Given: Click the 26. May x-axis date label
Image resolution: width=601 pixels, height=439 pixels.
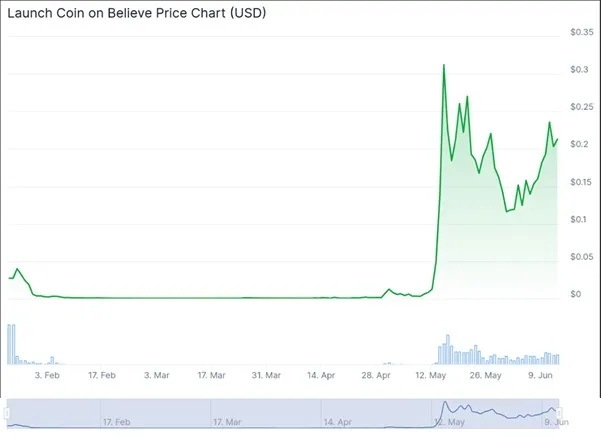Looking at the screenshot, I should click(487, 375).
